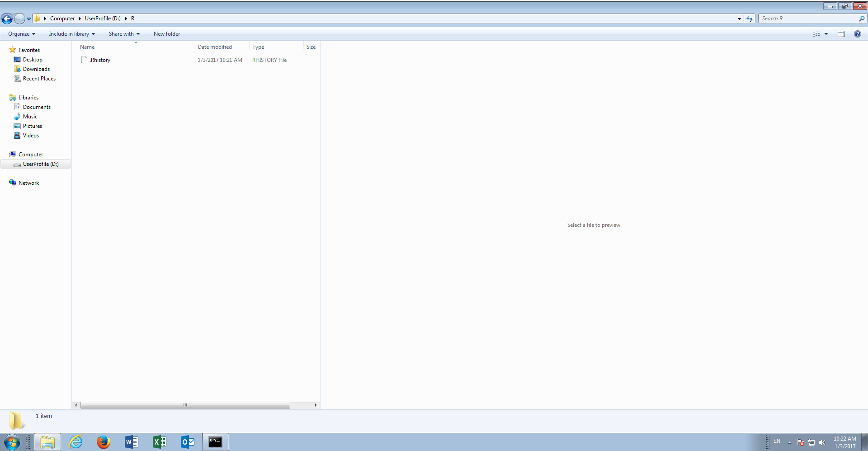Click the New folder button
The height and width of the screenshot is (451, 868).
(167, 34)
